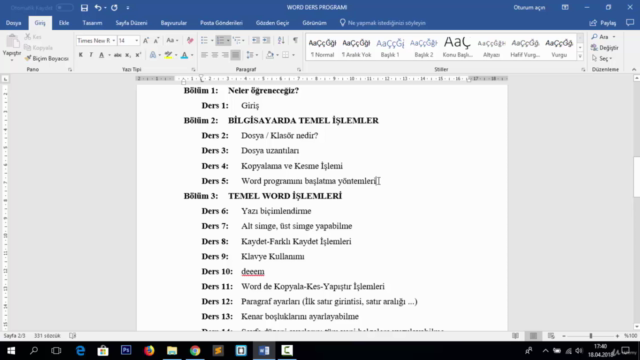Apply text highlight color
Viewport: 640px width, 360px height.
point(168,55)
